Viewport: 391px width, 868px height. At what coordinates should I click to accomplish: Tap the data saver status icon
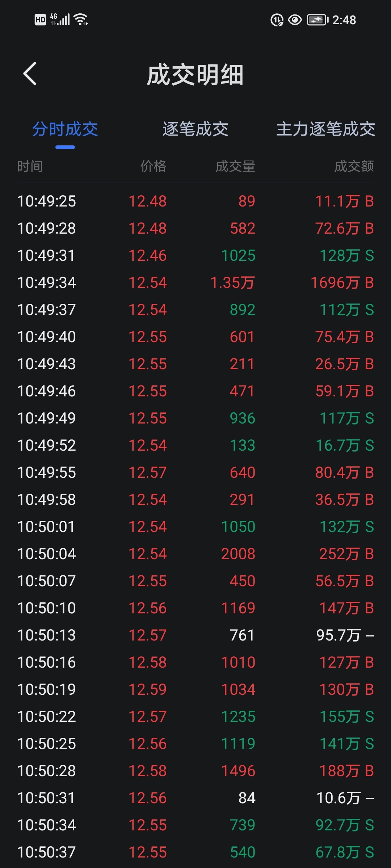277,20
